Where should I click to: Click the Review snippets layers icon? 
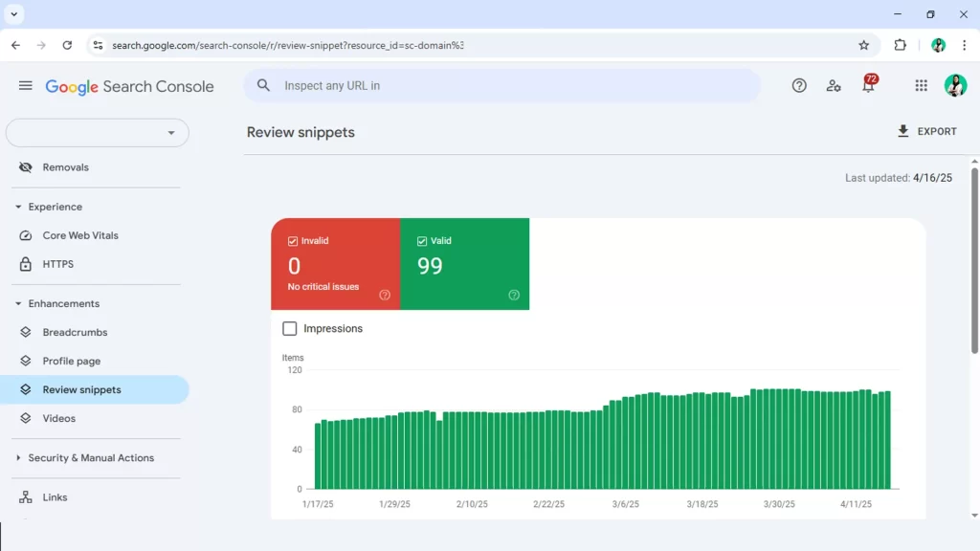(x=26, y=390)
